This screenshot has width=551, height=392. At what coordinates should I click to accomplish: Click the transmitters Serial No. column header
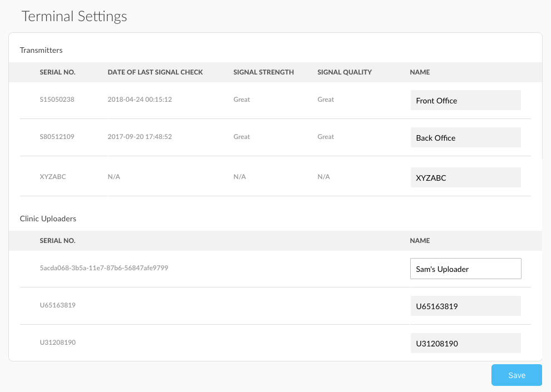pos(58,72)
